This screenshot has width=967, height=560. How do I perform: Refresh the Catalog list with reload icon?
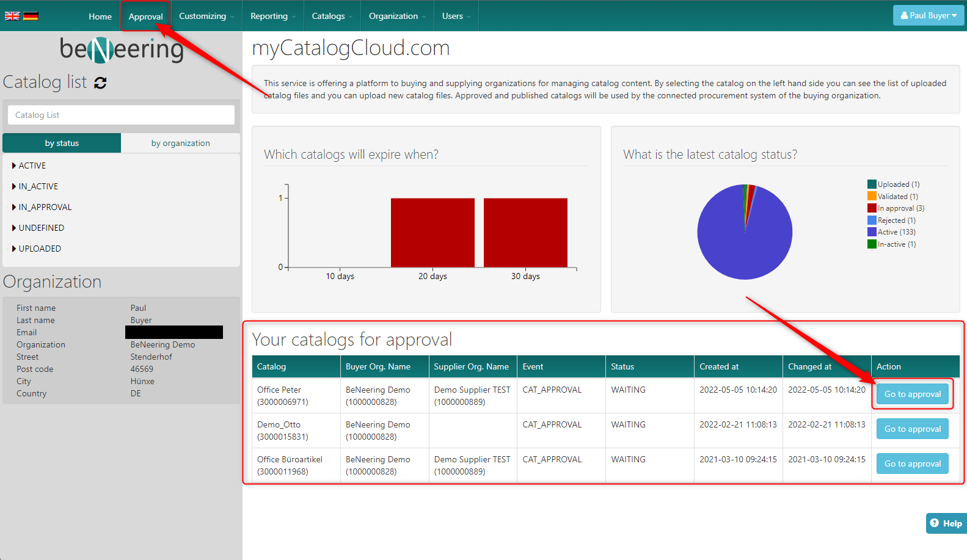coord(101,83)
